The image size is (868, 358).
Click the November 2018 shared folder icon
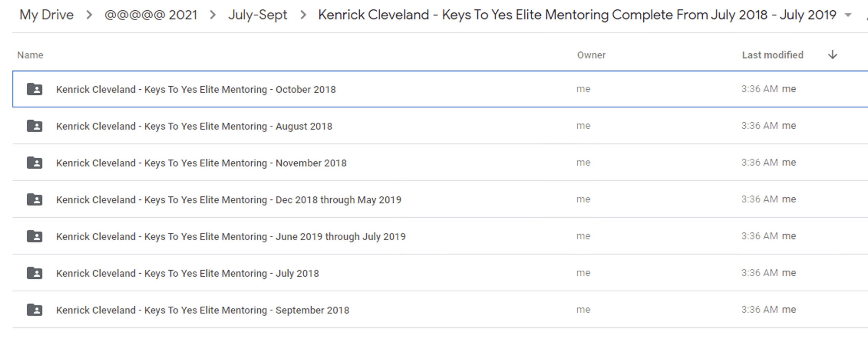[35, 163]
